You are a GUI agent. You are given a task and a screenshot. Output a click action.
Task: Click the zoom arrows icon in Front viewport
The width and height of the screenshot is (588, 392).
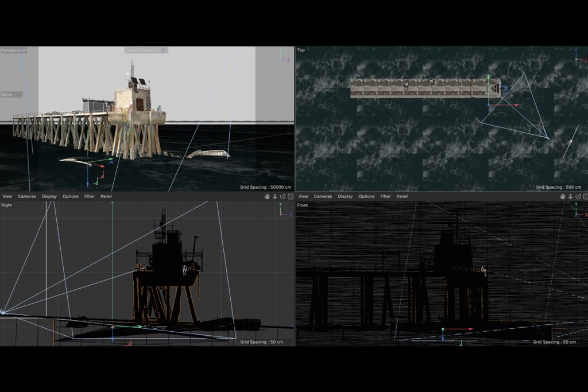pyautogui.click(x=570, y=196)
